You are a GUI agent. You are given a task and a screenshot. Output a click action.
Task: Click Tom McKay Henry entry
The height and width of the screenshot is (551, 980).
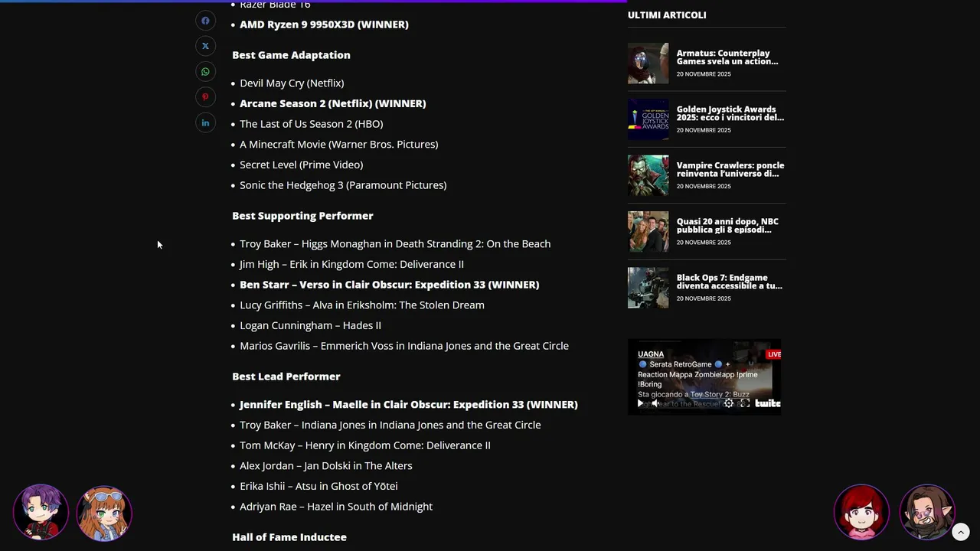click(365, 445)
